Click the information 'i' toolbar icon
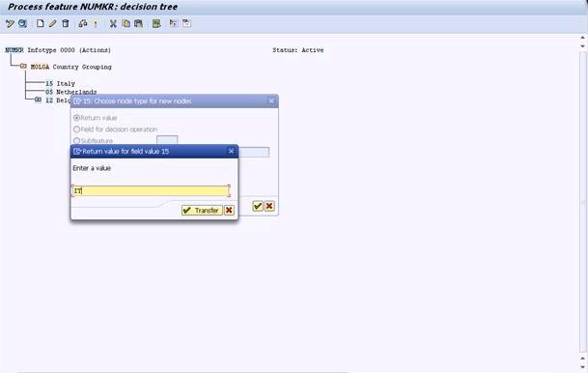The width and height of the screenshot is (588, 373). coord(96,23)
